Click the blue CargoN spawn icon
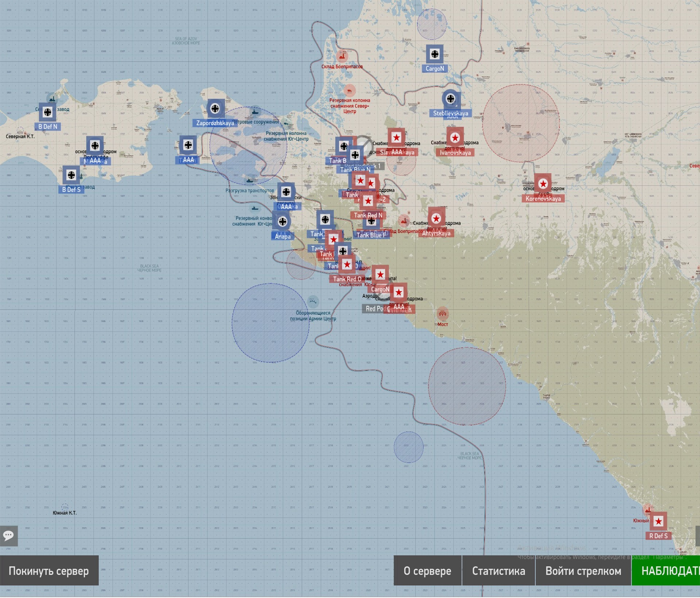700x598 pixels. pyautogui.click(x=435, y=54)
